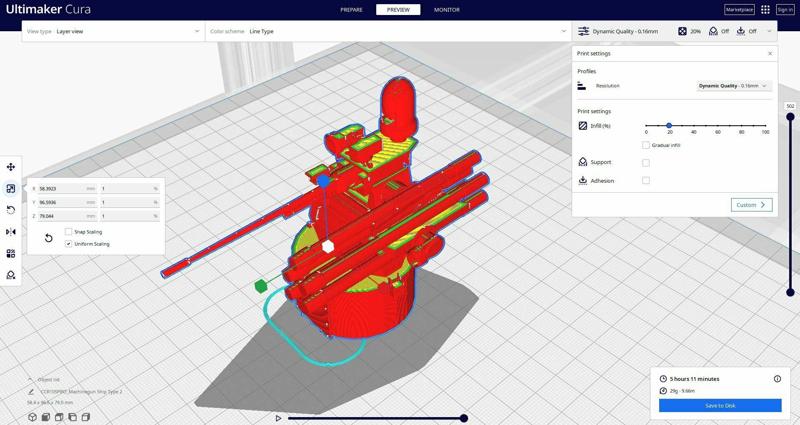The height and width of the screenshot is (425, 800).
Task: Click the Infill (%) hatched icon
Action: tap(583, 126)
